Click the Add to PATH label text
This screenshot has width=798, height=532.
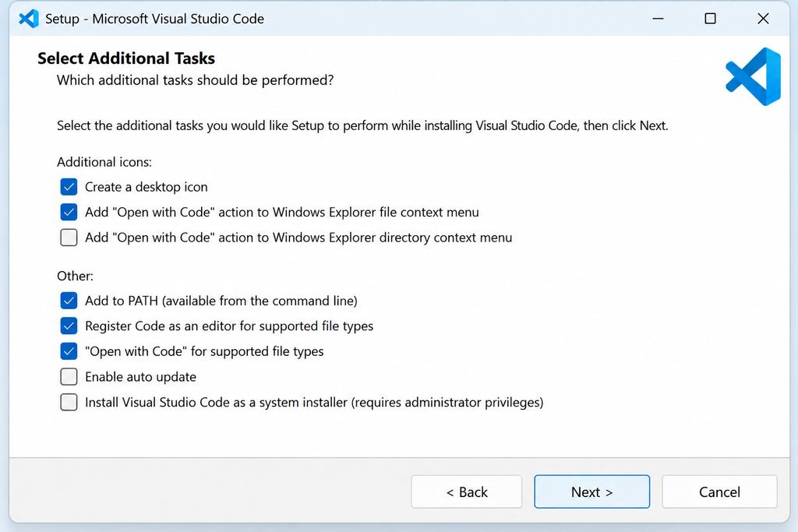[221, 301]
